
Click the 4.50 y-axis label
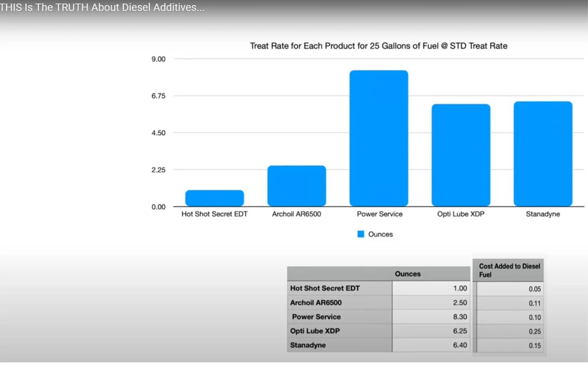[x=158, y=133]
